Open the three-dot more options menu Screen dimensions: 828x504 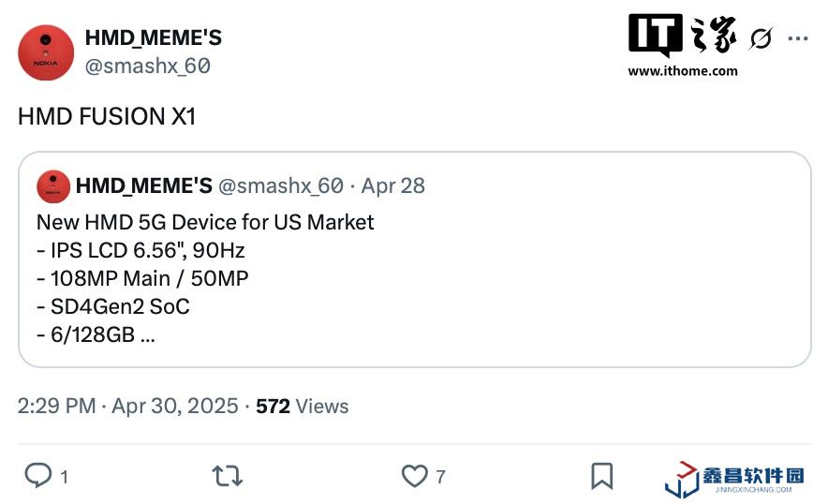[797, 38]
